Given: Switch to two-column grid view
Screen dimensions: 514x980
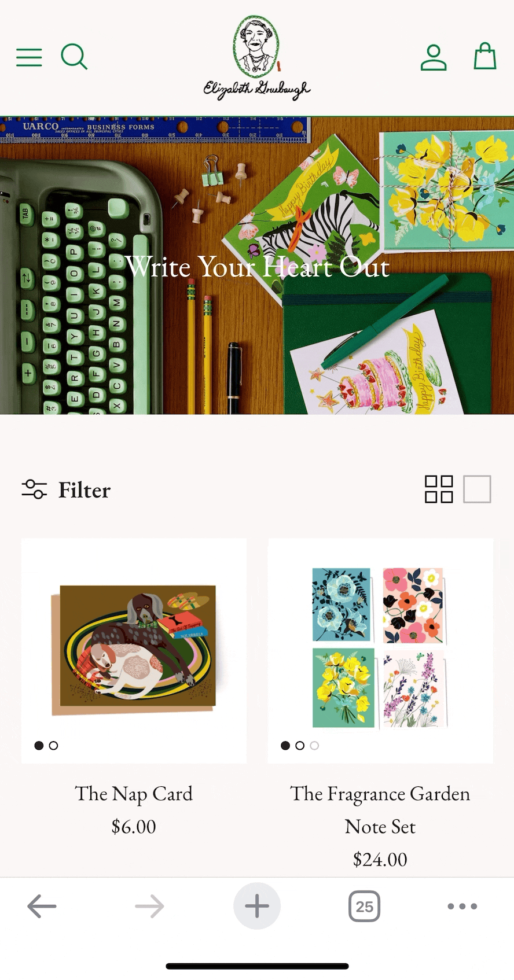Looking at the screenshot, I should 439,489.
